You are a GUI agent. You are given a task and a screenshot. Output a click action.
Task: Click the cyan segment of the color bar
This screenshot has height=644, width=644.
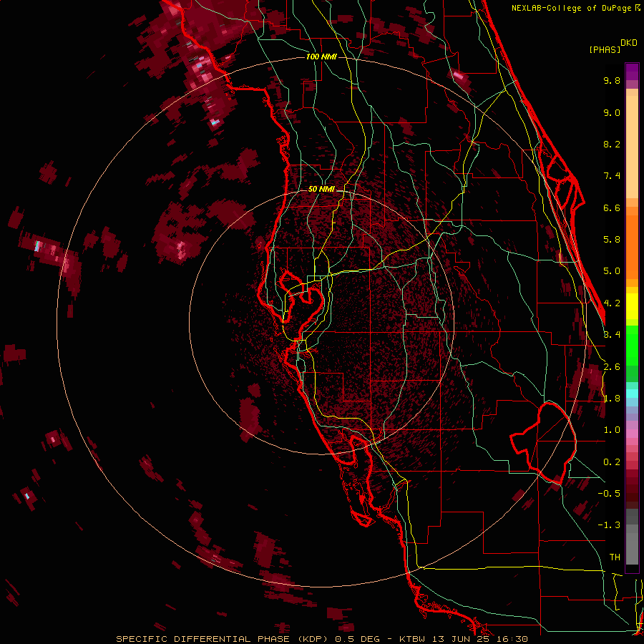[x=632, y=394]
